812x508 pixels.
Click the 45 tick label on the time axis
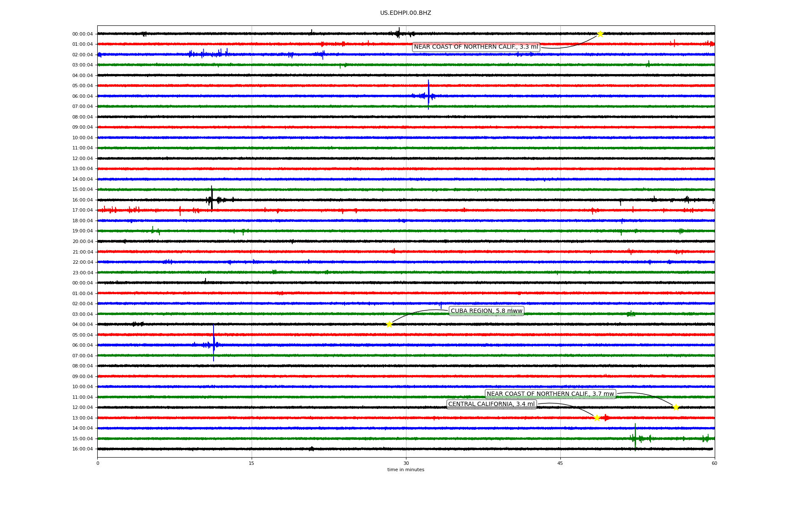tap(560, 463)
